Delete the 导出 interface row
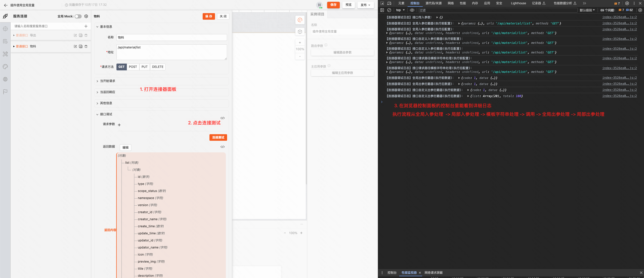 pos(86,35)
